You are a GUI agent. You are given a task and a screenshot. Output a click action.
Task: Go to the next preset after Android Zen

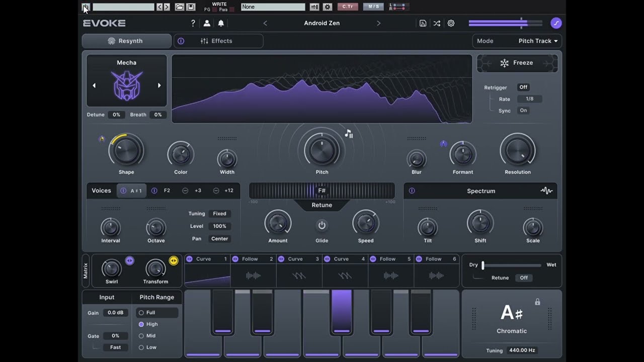[378, 23]
